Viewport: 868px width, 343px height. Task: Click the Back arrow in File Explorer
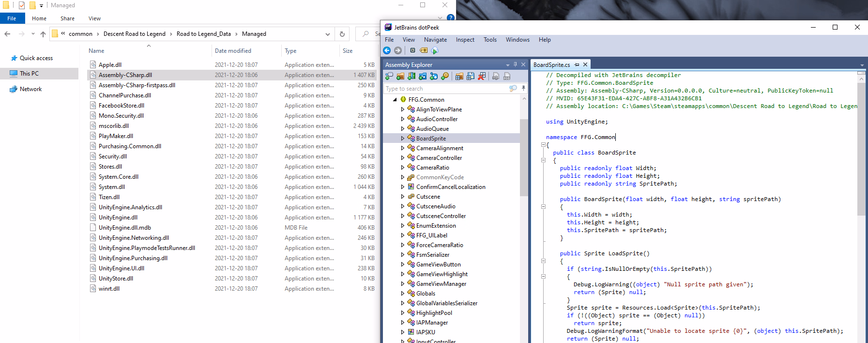[7, 34]
